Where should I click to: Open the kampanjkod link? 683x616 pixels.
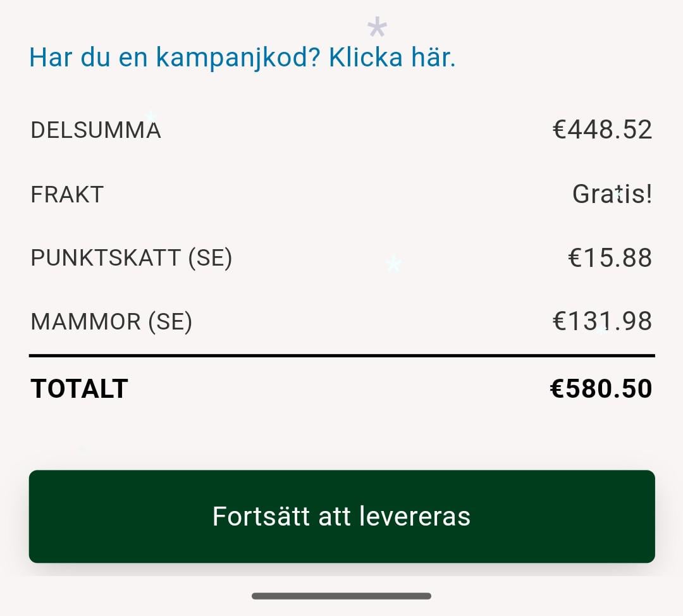pos(242,58)
